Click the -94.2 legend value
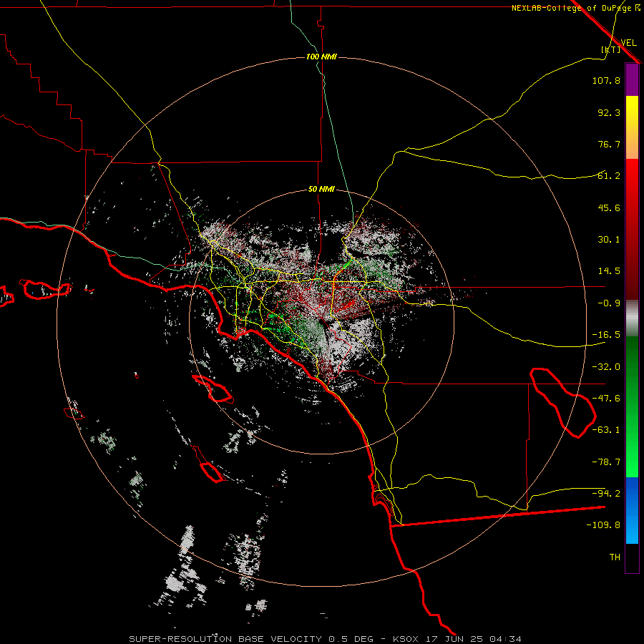The height and width of the screenshot is (644, 644). [x=606, y=494]
